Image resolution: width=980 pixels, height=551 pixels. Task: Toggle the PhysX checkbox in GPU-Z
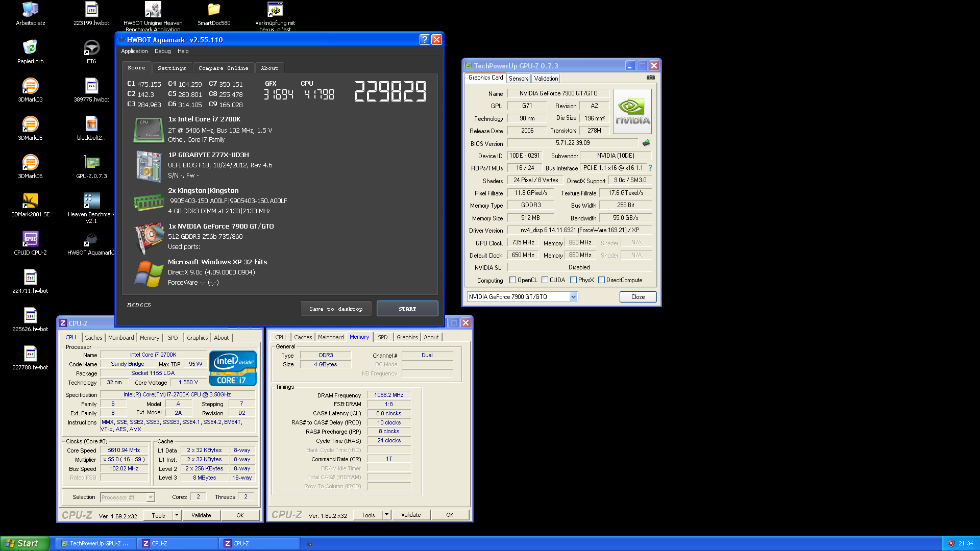tap(573, 280)
